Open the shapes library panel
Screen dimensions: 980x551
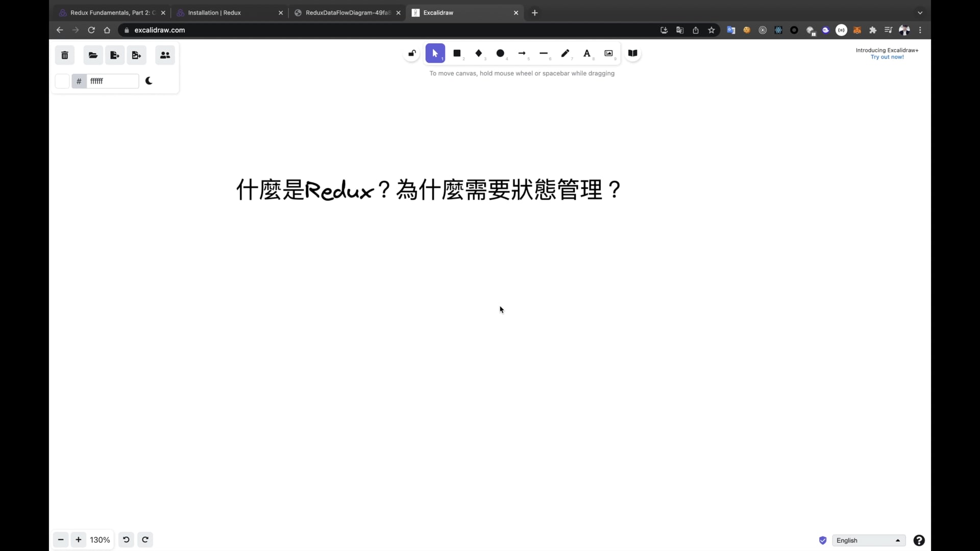pos(632,53)
